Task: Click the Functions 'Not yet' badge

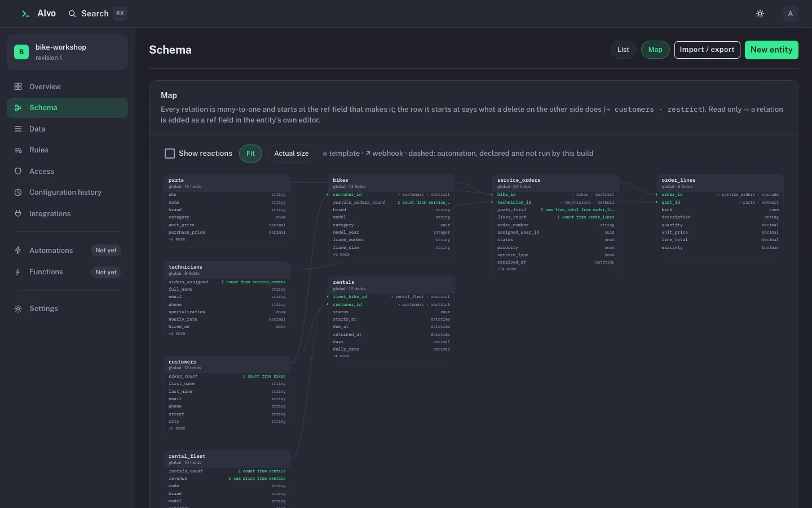Action: coord(106,272)
